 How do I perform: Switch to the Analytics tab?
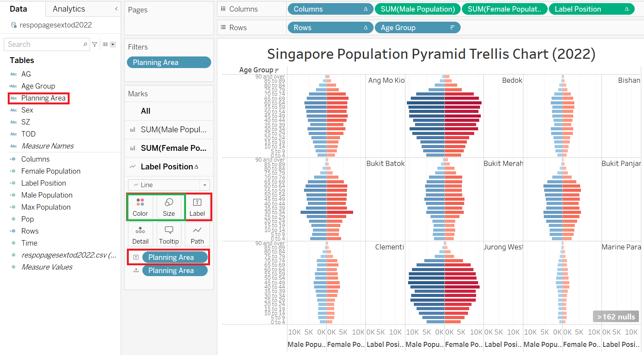coord(69,9)
